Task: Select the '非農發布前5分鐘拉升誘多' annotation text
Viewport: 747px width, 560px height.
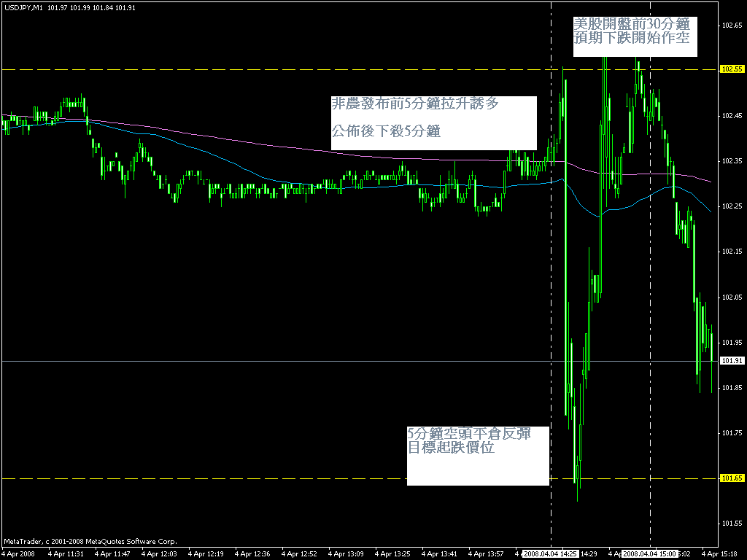Action: [415, 104]
